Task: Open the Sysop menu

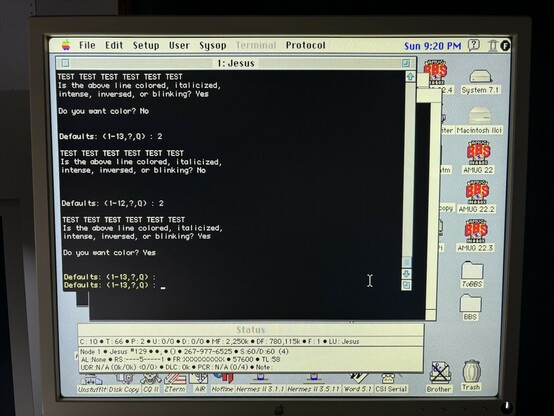Action: coord(213,46)
